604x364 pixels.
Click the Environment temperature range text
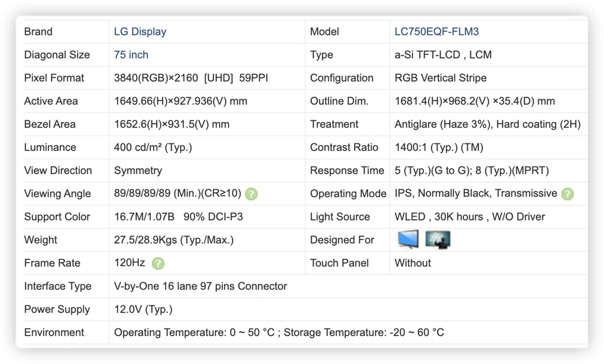pos(279,332)
